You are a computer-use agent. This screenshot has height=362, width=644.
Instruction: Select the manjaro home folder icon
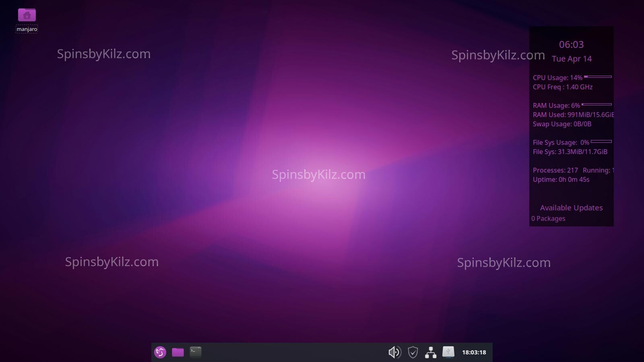[x=27, y=15]
